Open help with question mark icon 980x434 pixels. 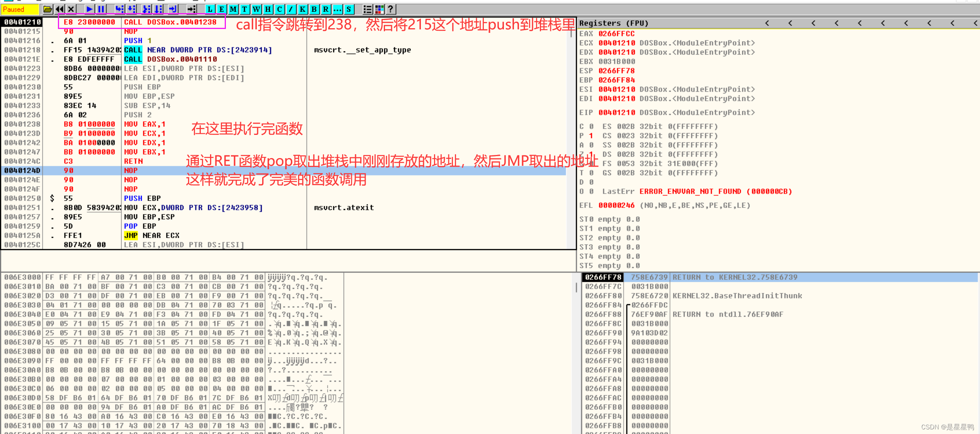point(390,9)
